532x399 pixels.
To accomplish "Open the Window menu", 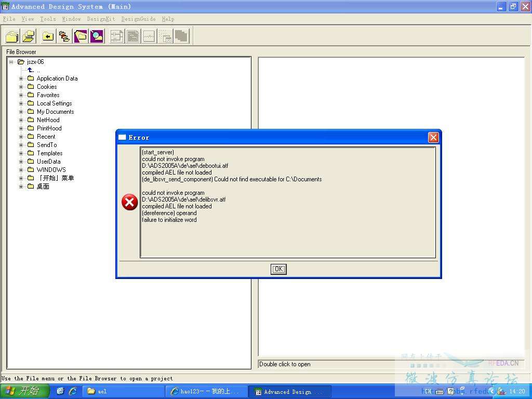I will point(71,19).
